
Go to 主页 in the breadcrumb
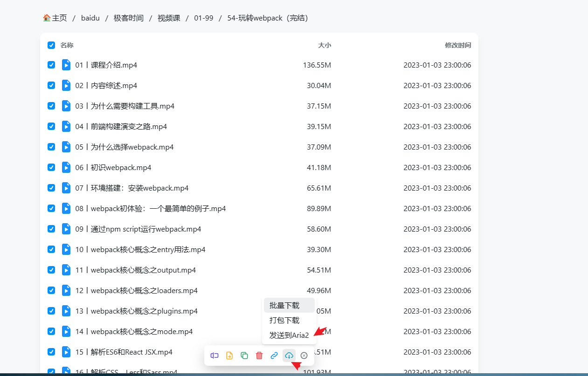pos(55,18)
